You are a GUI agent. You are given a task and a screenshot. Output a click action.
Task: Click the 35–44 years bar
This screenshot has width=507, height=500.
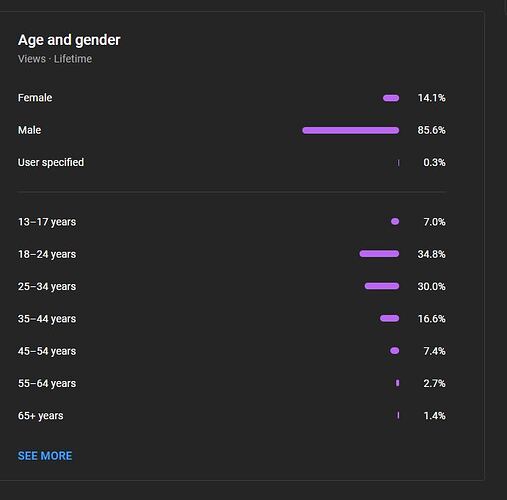pyautogui.click(x=390, y=318)
